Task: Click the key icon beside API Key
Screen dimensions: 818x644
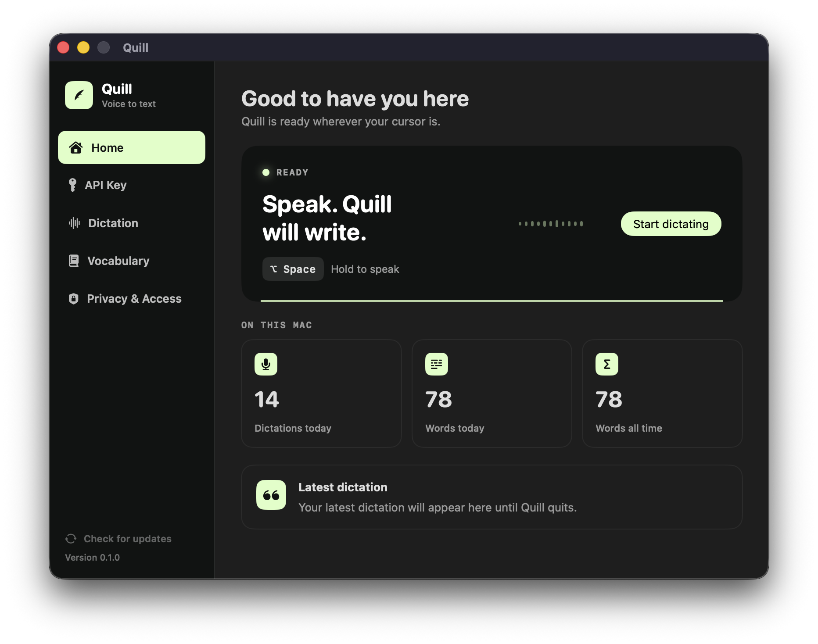Action: click(72, 185)
